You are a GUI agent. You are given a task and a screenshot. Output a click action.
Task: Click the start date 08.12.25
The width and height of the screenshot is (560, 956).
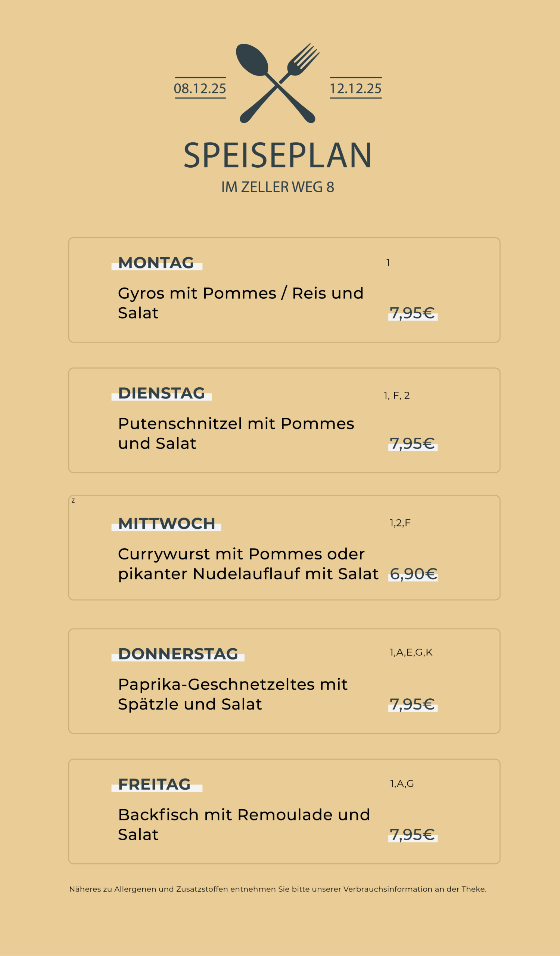click(200, 89)
